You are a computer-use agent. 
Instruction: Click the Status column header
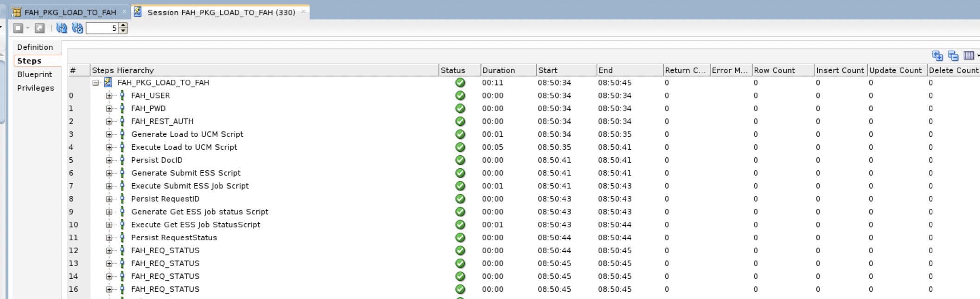point(459,70)
